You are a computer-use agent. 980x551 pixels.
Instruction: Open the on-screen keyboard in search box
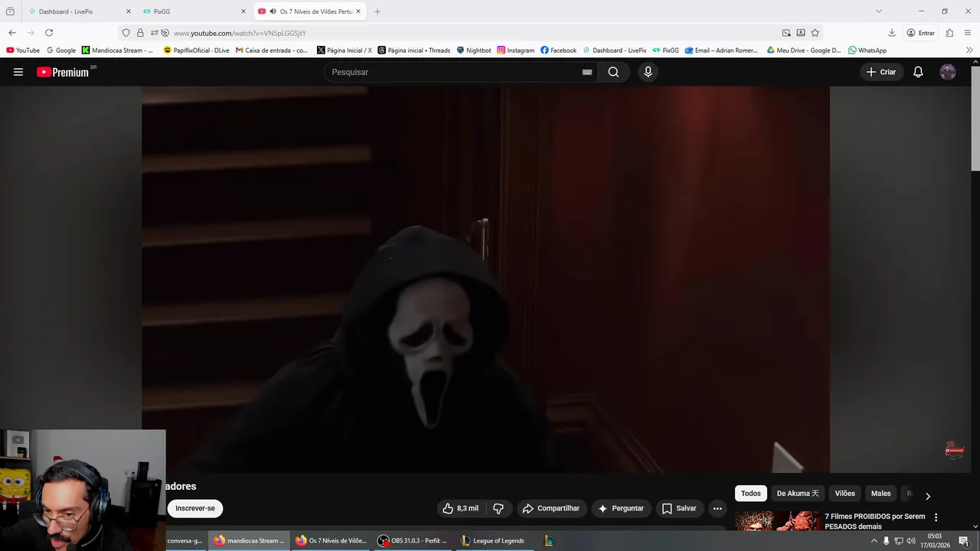pos(587,72)
